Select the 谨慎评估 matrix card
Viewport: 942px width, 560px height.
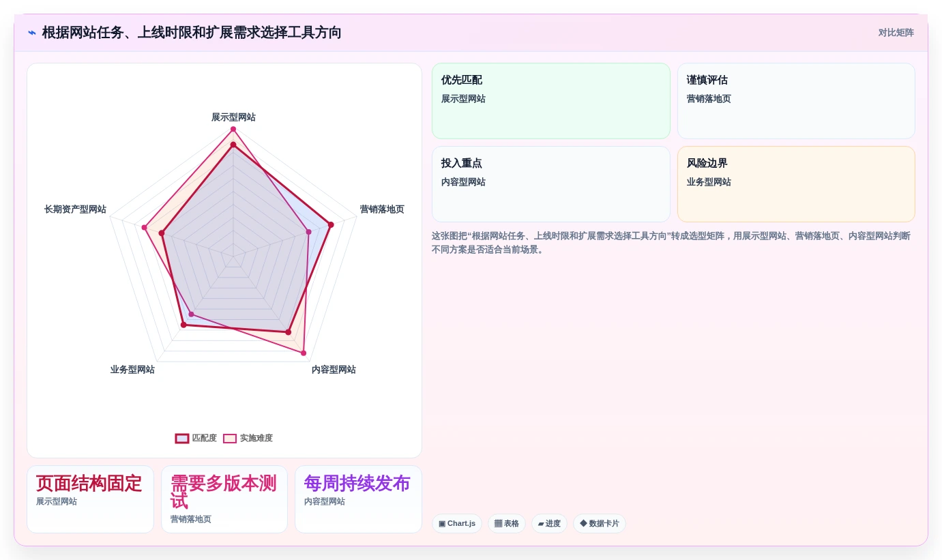[x=796, y=101]
